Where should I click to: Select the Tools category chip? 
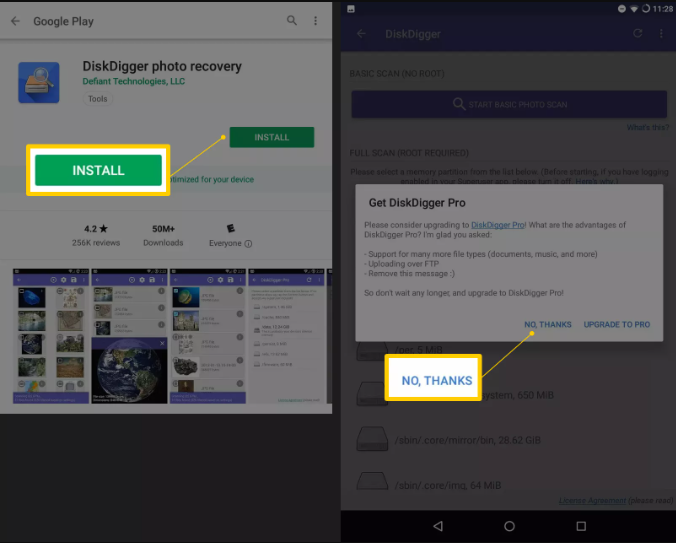(97, 99)
